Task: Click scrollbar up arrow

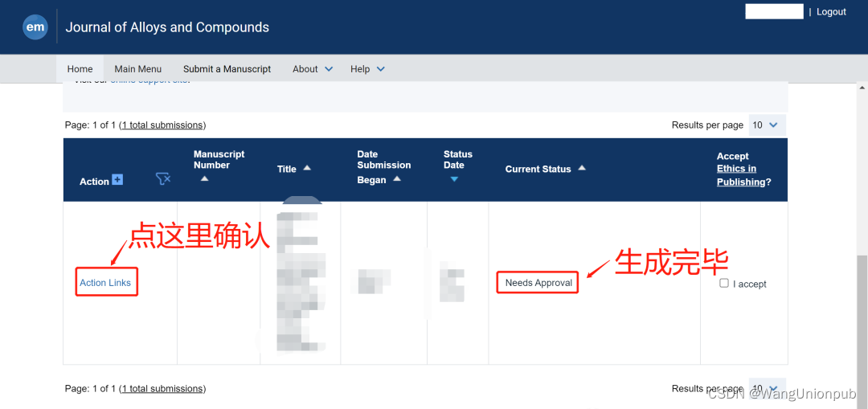Action: [x=862, y=88]
